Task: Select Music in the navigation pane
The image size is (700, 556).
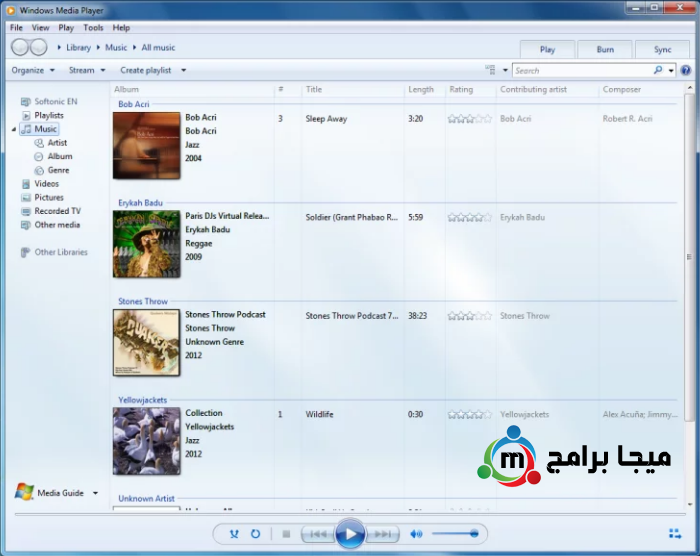Action: click(40, 129)
